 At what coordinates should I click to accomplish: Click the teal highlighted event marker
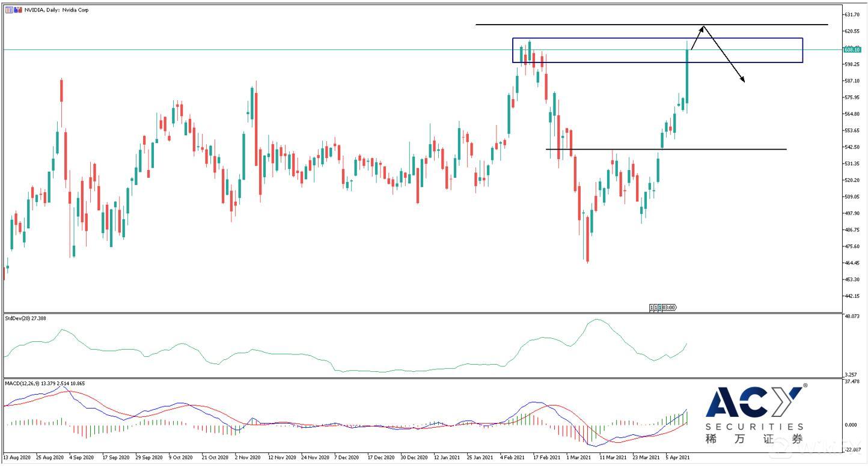[x=660, y=308]
